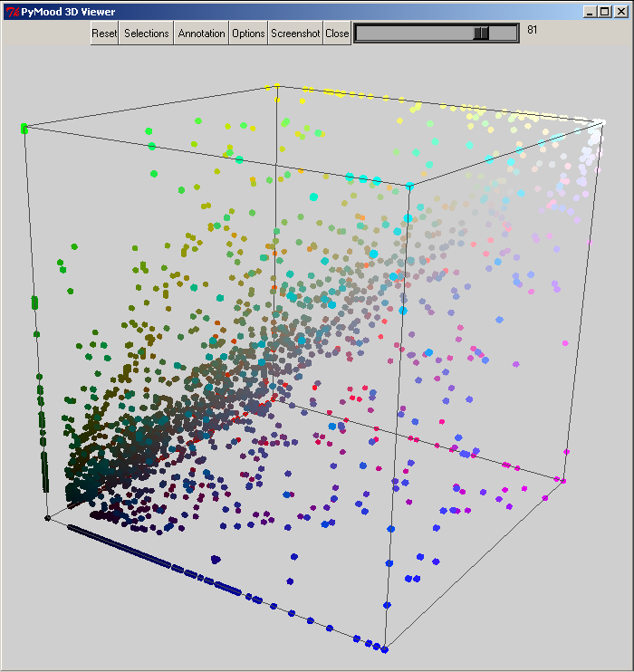This screenshot has height=672, width=634.
Task: Select the blue point at cube's bottom front corner
Action: (x=385, y=649)
